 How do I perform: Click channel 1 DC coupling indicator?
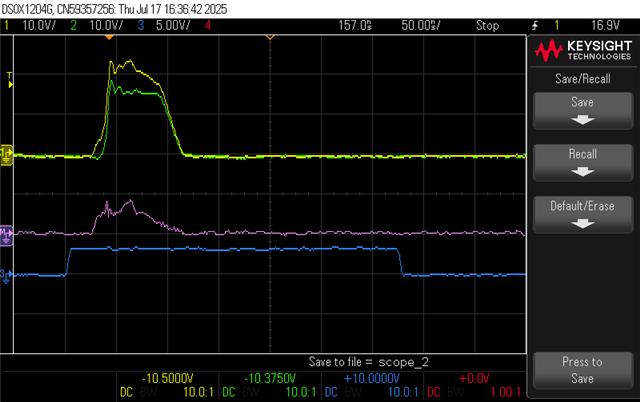click(x=127, y=392)
